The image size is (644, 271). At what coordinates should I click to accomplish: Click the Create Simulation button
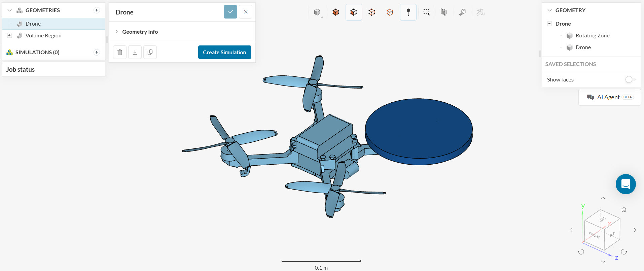coord(224,52)
